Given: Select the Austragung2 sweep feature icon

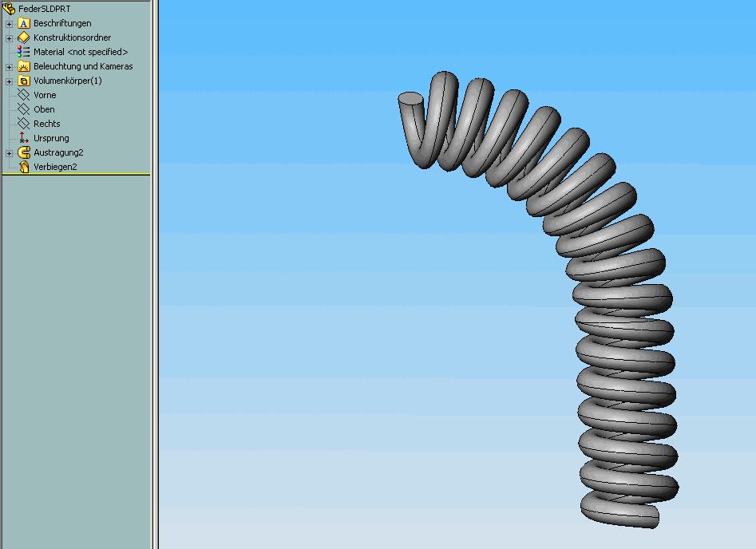Looking at the screenshot, I should [22, 152].
